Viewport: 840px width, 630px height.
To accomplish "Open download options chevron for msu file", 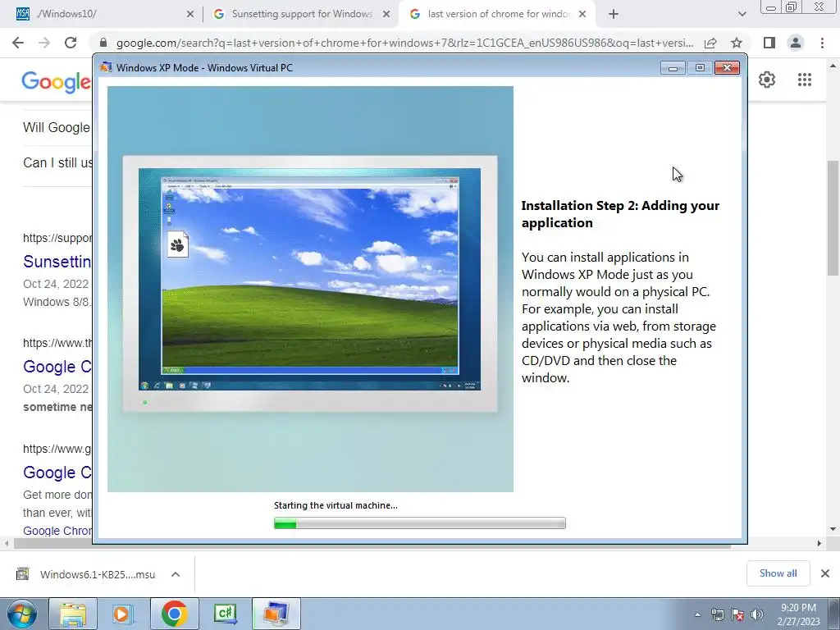I will point(176,574).
